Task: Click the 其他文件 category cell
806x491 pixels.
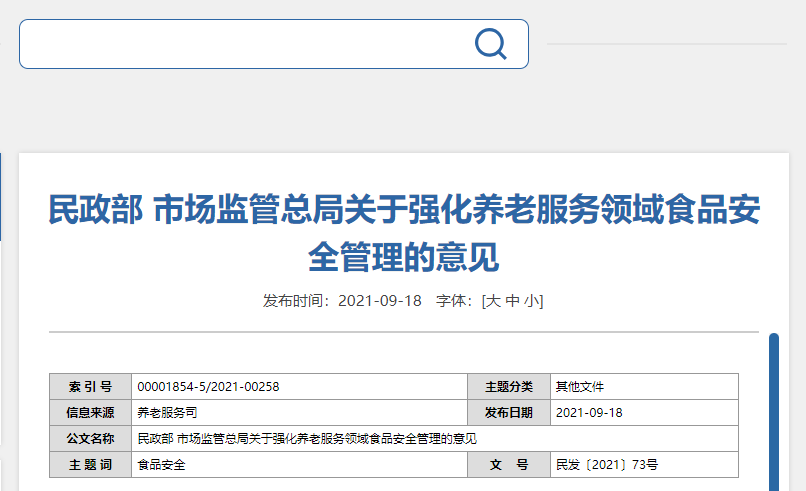Action: pyautogui.click(x=644, y=387)
